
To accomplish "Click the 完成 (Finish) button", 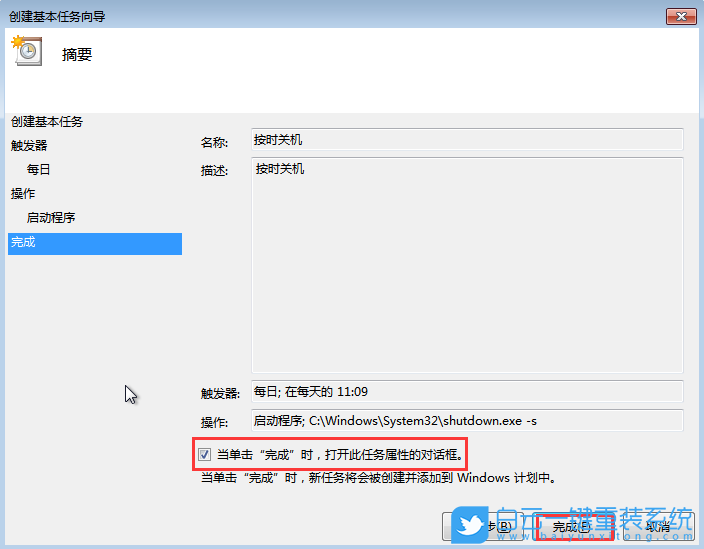I will 574,526.
